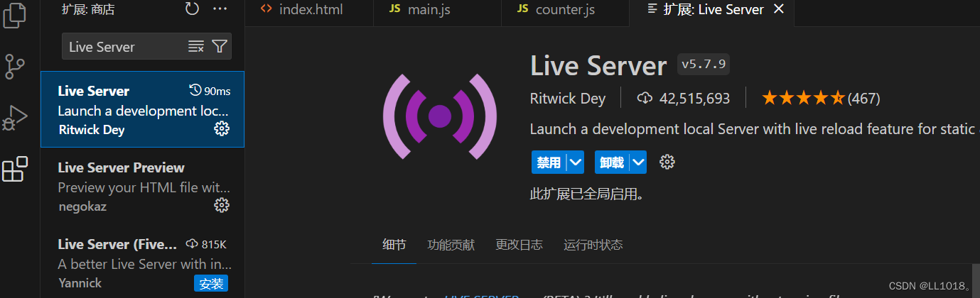Open manage gear for Live Server list item

tap(222, 128)
